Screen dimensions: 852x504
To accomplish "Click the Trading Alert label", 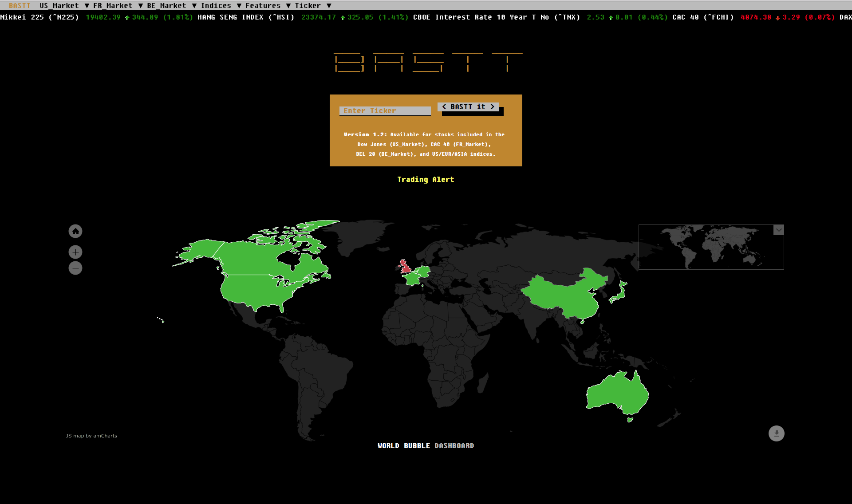I will coord(426,179).
